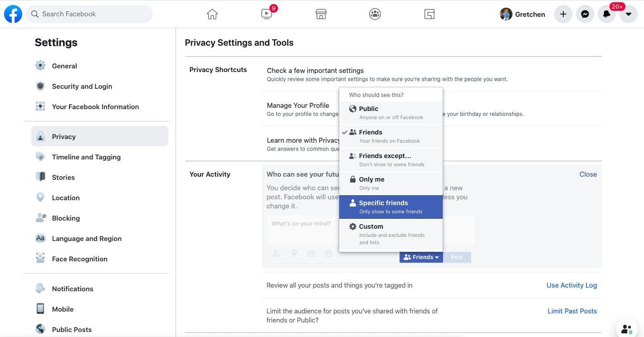Screen dimensions: 644x337
Task: Open General settings in sidebar
Action: (100, 66)
